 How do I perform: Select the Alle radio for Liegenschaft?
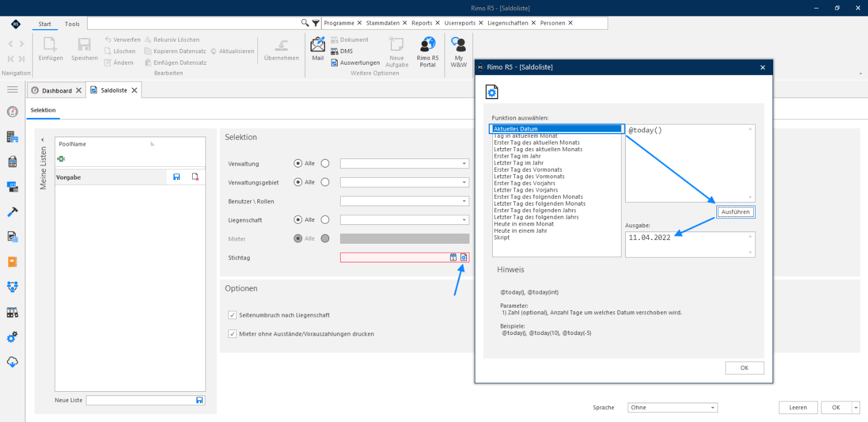[x=298, y=220]
